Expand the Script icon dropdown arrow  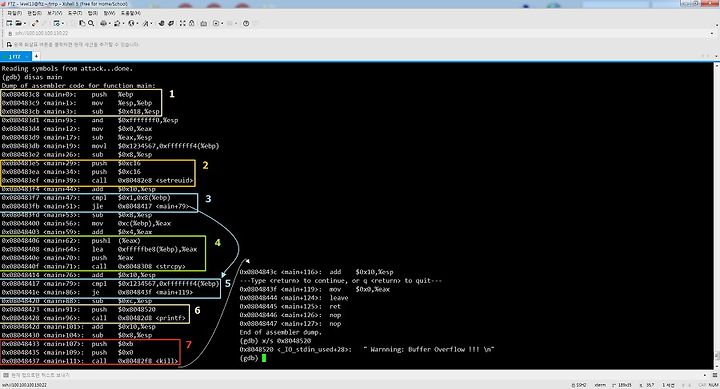click(222, 23)
